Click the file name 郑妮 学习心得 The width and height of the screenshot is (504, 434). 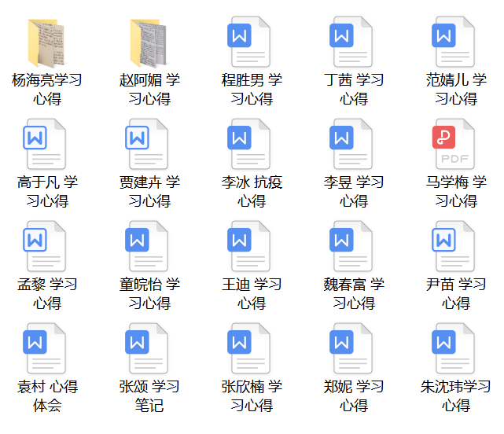click(x=354, y=396)
